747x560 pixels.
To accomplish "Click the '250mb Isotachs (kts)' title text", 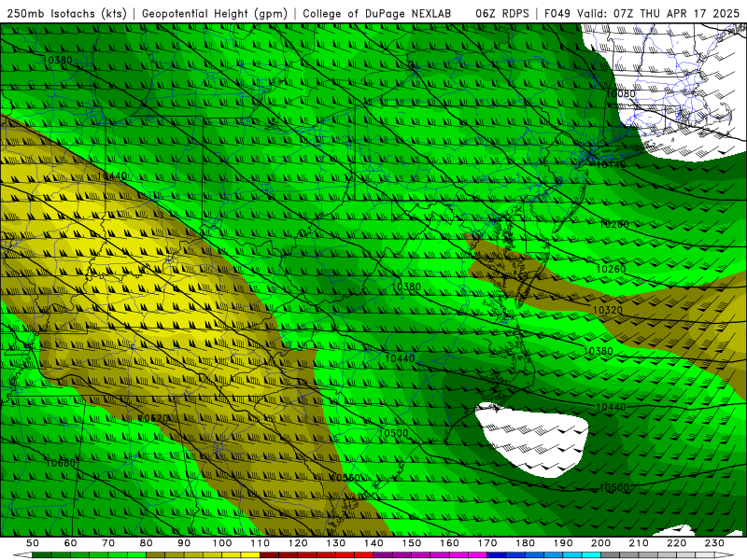I will [66, 13].
